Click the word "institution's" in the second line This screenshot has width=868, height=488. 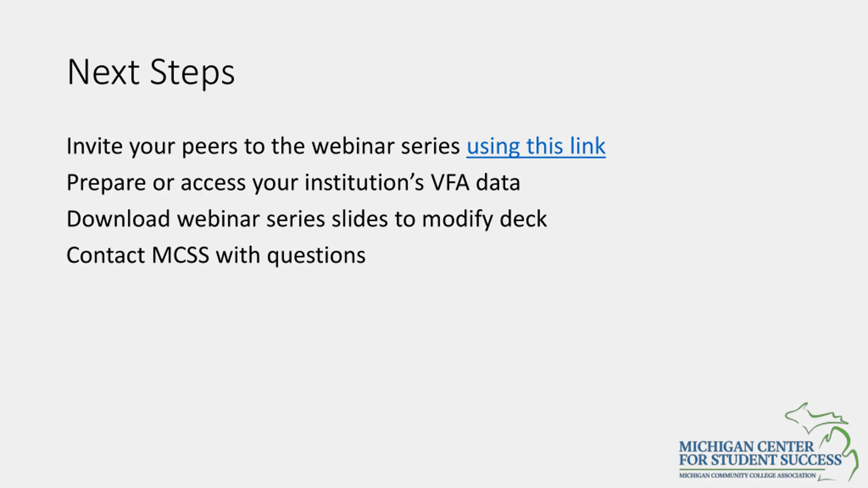click(364, 183)
